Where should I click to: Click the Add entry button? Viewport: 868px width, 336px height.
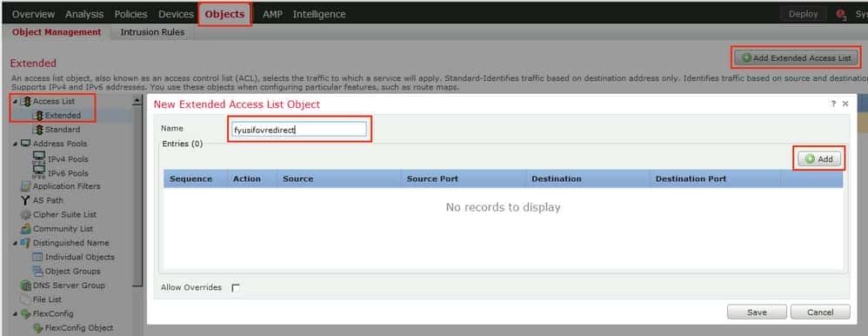point(819,158)
